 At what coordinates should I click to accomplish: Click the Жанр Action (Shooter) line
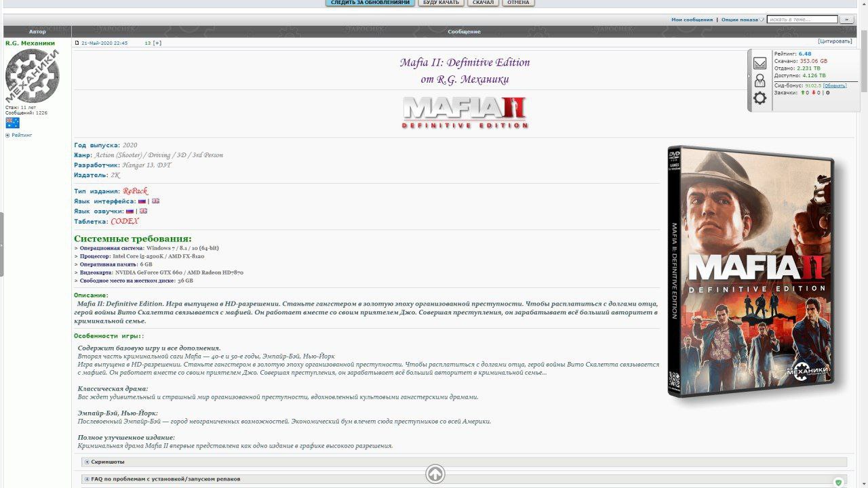pyautogui.click(x=149, y=155)
